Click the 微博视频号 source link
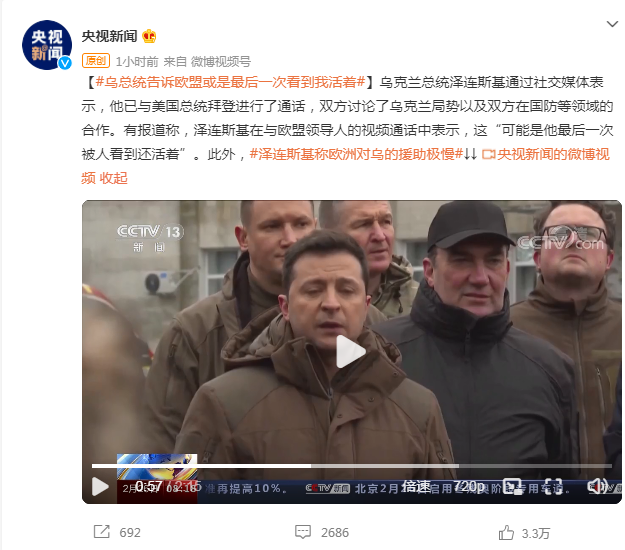This screenshot has height=550, width=625. (221, 61)
